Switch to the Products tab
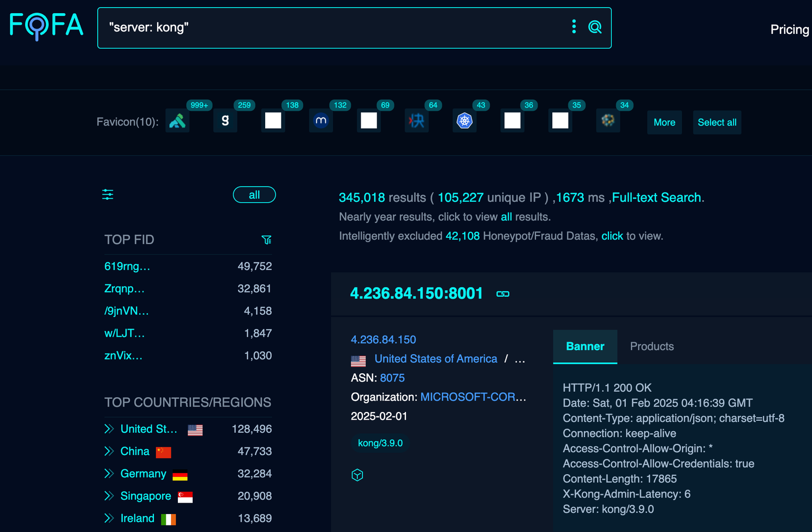 click(652, 346)
